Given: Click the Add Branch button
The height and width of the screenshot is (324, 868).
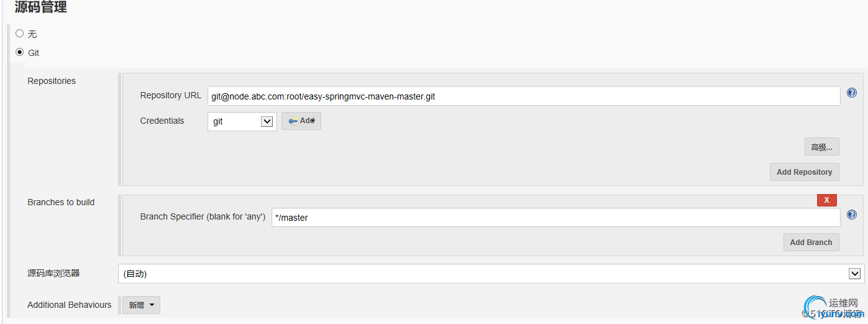Looking at the screenshot, I should 811,242.
